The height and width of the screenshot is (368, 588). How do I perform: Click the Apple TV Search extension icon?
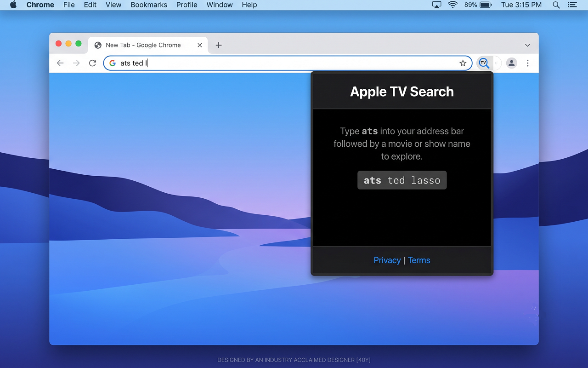click(x=484, y=63)
